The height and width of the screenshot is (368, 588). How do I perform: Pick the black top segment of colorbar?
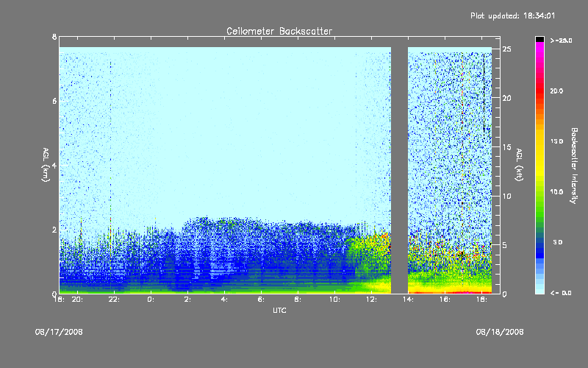[539, 39]
